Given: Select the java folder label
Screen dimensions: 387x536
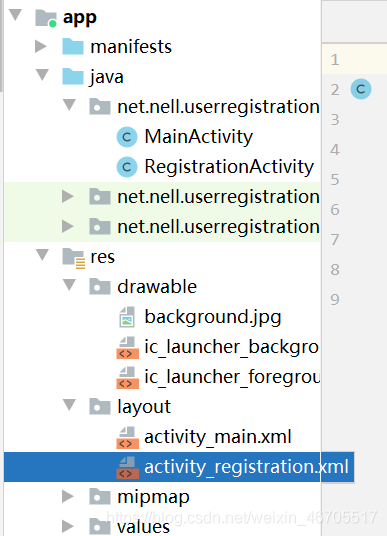Looking at the screenshot, I should click(x=106, y=77).
